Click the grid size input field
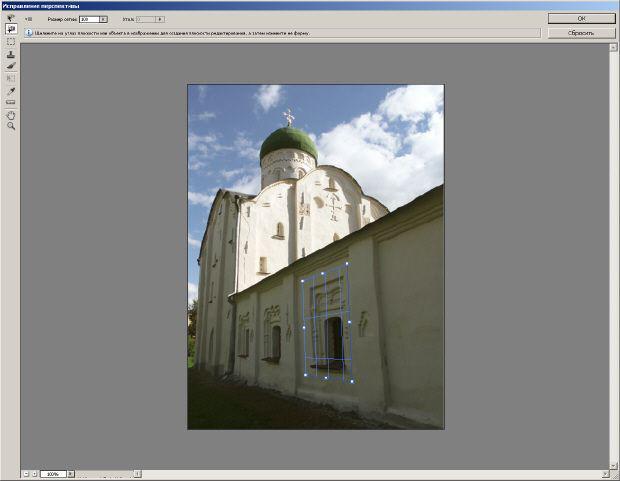 click(89, 19)
